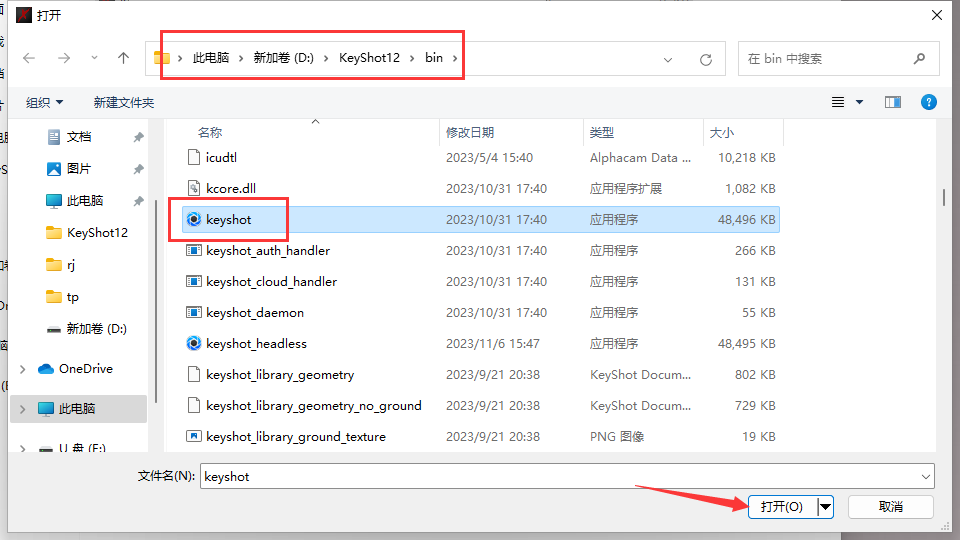Open 文档 in quick access

(x=79, y=137)
